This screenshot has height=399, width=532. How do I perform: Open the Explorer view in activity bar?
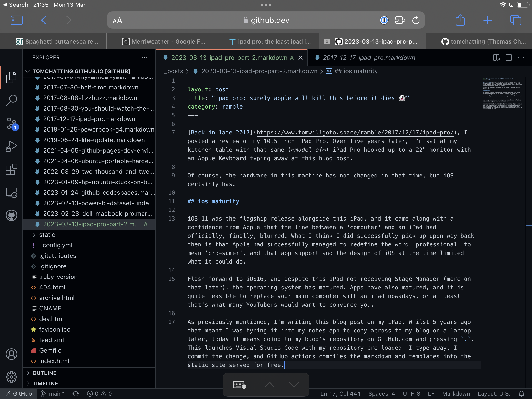11,78
